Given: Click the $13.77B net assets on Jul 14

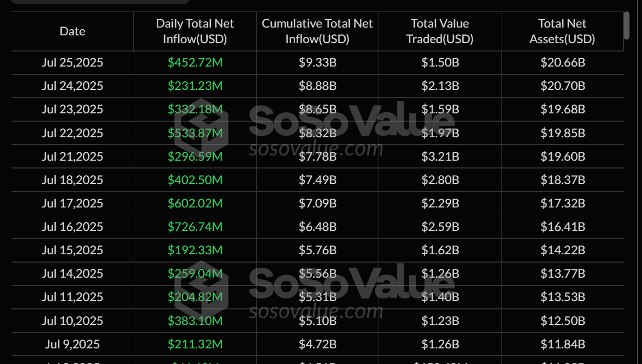Looking at the screenshot, I should 562,274.
